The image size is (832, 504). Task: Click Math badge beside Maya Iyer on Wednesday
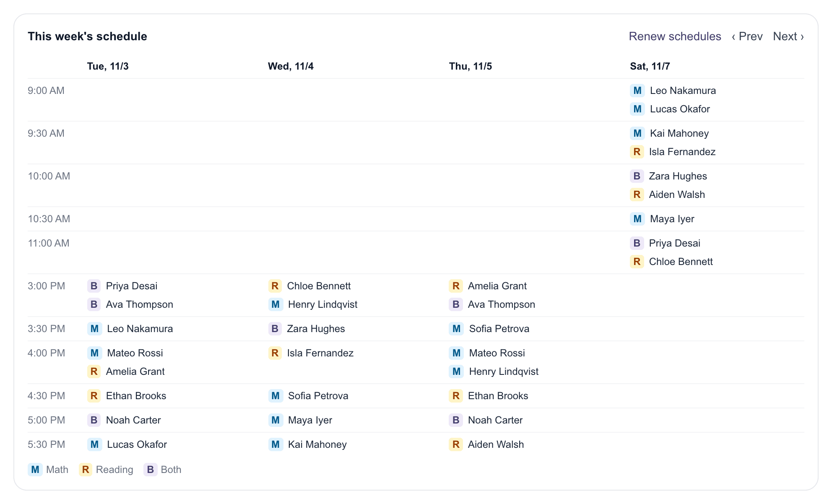[276, 420]
